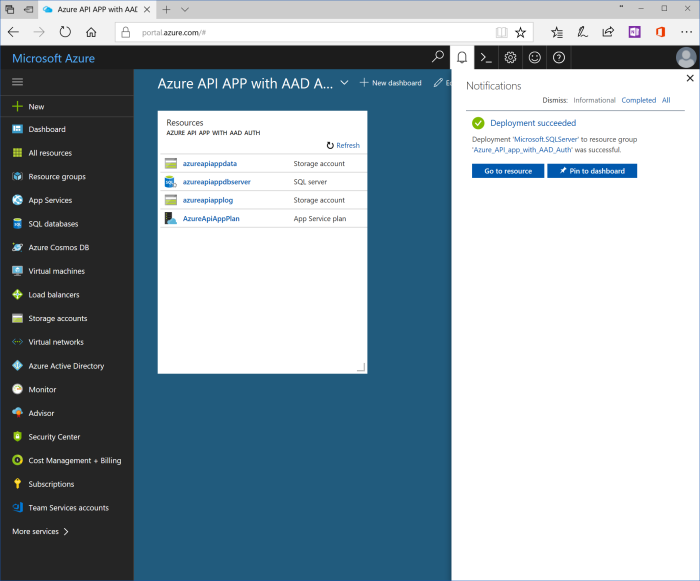Open azureapiapplog storage account link
Viewport: 700px width, 581px height.
pos(208,200)
